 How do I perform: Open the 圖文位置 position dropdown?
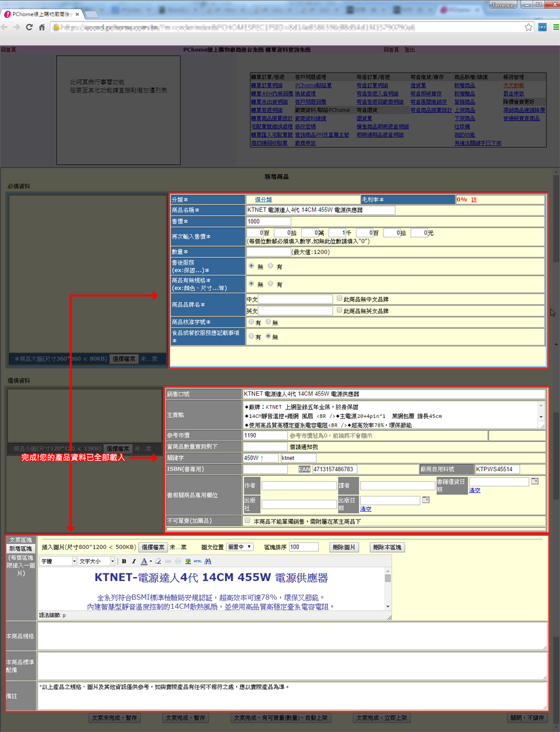[x=240, y=547]
